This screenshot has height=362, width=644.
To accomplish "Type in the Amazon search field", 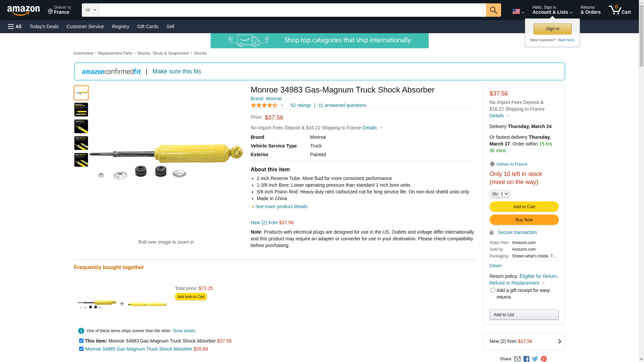I will [x=292, y=10].
